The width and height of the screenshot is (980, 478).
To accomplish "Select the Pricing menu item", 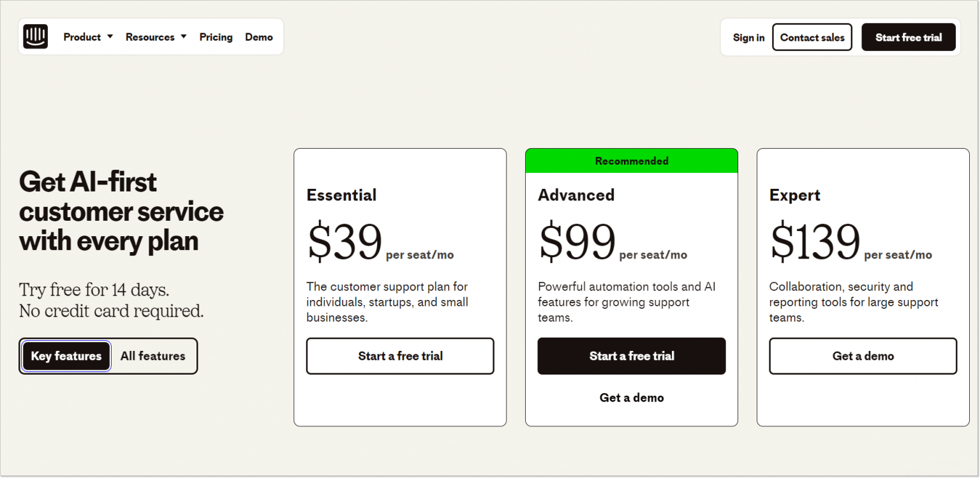I will [216, 36].
